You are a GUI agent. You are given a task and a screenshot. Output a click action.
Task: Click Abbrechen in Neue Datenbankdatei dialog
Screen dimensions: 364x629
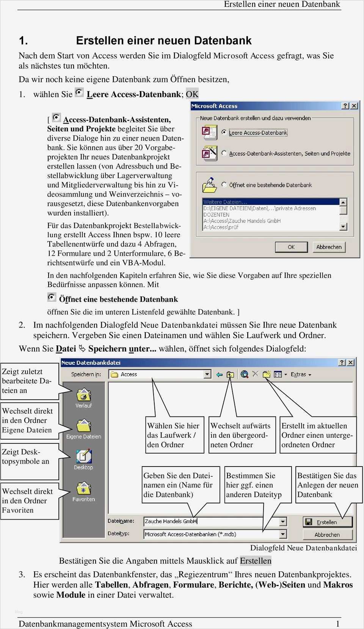pyautogui.click(x=327, y=534)
